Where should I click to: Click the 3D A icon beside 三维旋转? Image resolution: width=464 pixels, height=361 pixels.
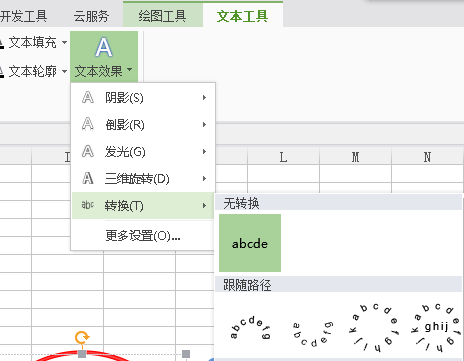pyautogui.click(x=88, y=178)
